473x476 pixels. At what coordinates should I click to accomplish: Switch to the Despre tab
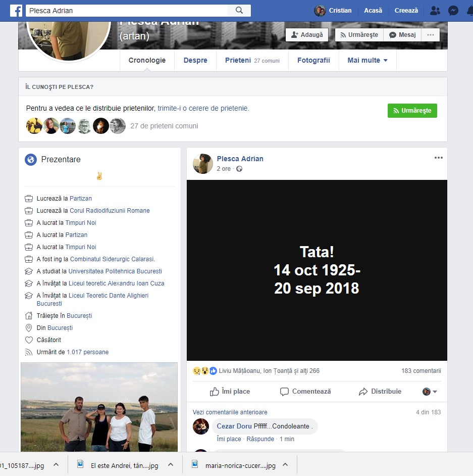tap(195, 61)
